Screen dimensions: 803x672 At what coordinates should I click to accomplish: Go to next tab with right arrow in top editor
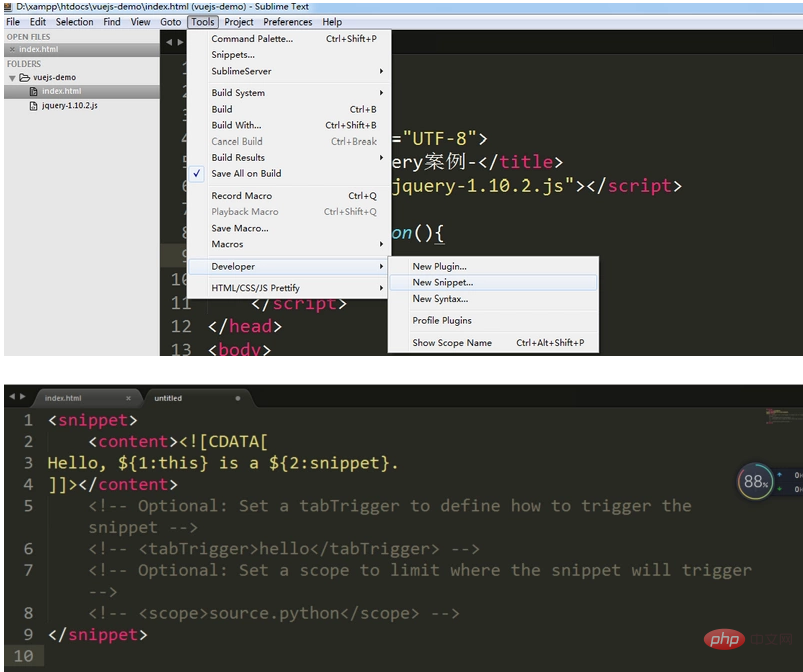(x=180, y=43)
